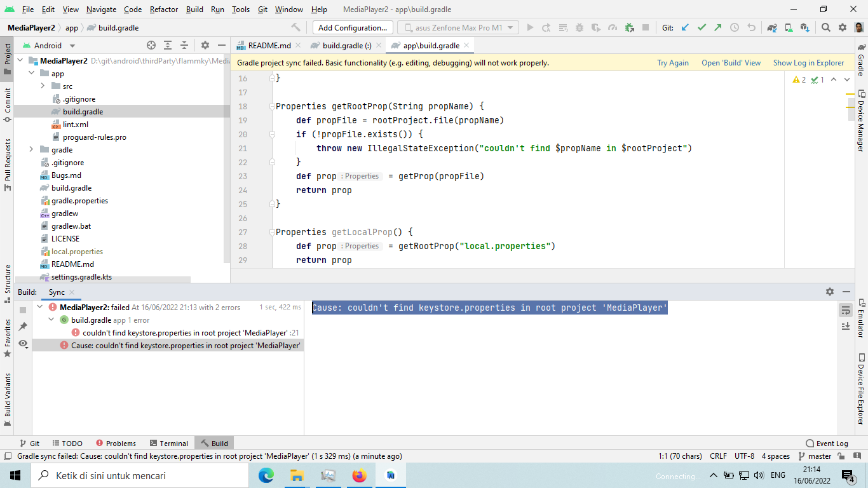
Task: Click Git Update Project arrow
Action: point(685,27)
